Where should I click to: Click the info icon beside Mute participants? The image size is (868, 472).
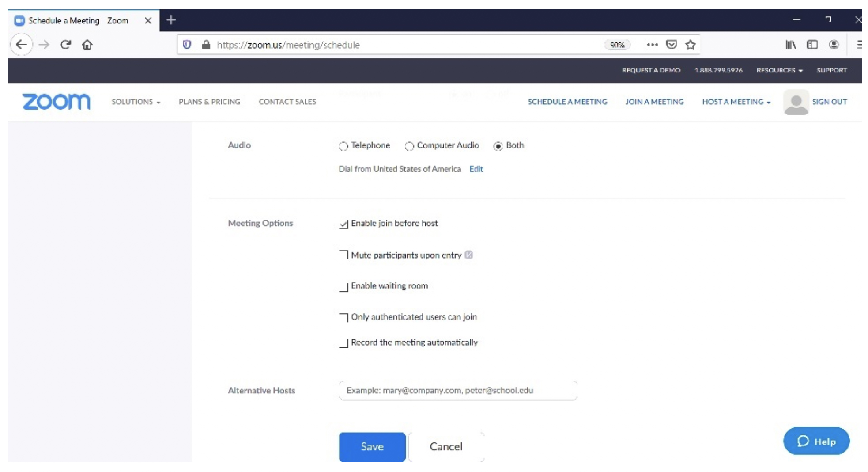pos(469,255)
